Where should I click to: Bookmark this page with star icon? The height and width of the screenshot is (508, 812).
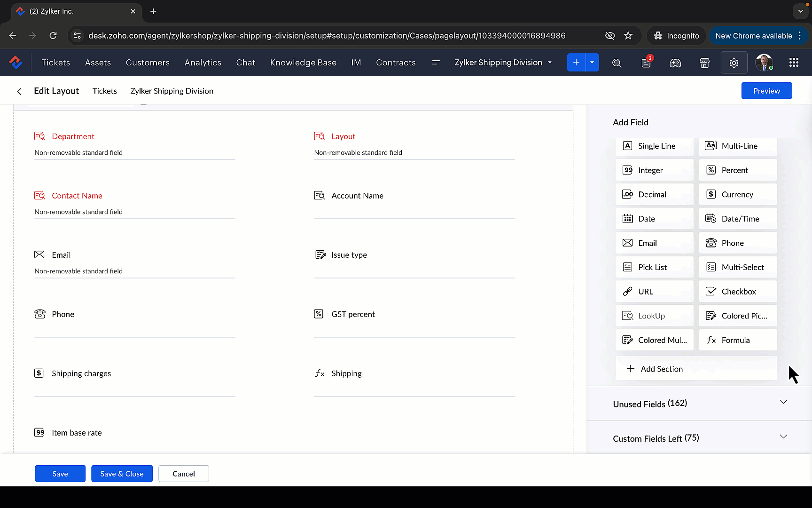(x=628, y=36)
